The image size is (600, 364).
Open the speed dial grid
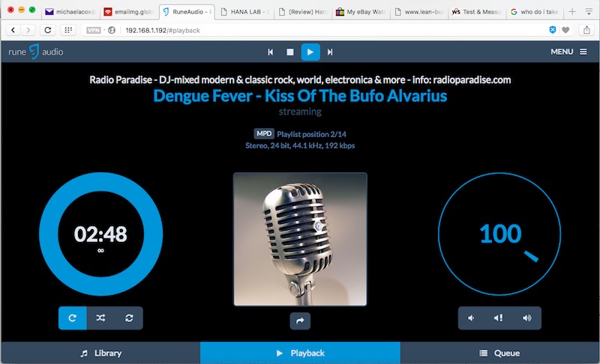[x=68, y=30]
